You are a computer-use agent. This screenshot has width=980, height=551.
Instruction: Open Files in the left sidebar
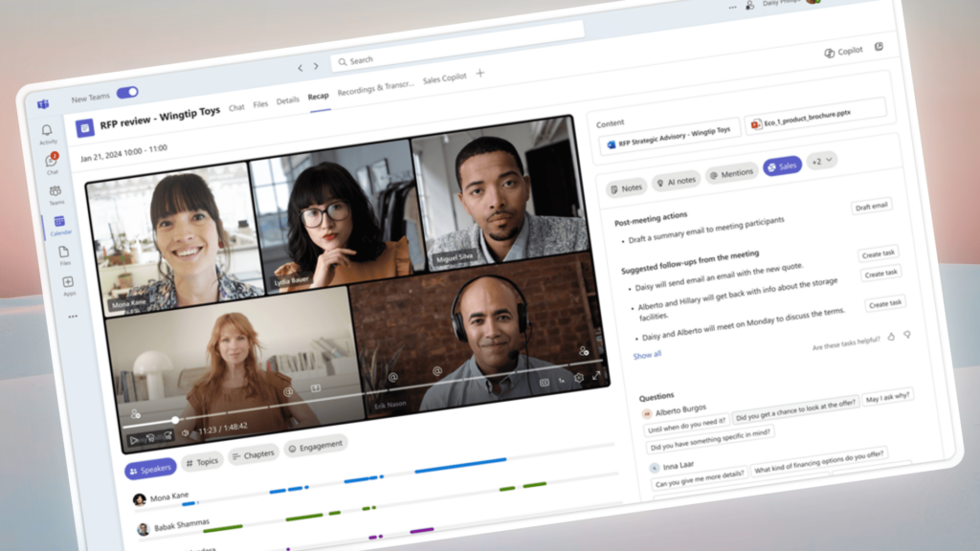pos(64,254)
